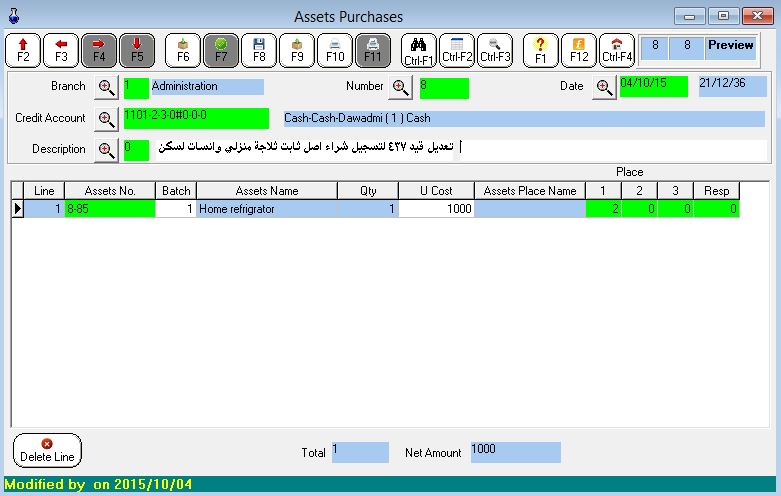Select the Home refrigrator row indicator arrow

[17, 209]
